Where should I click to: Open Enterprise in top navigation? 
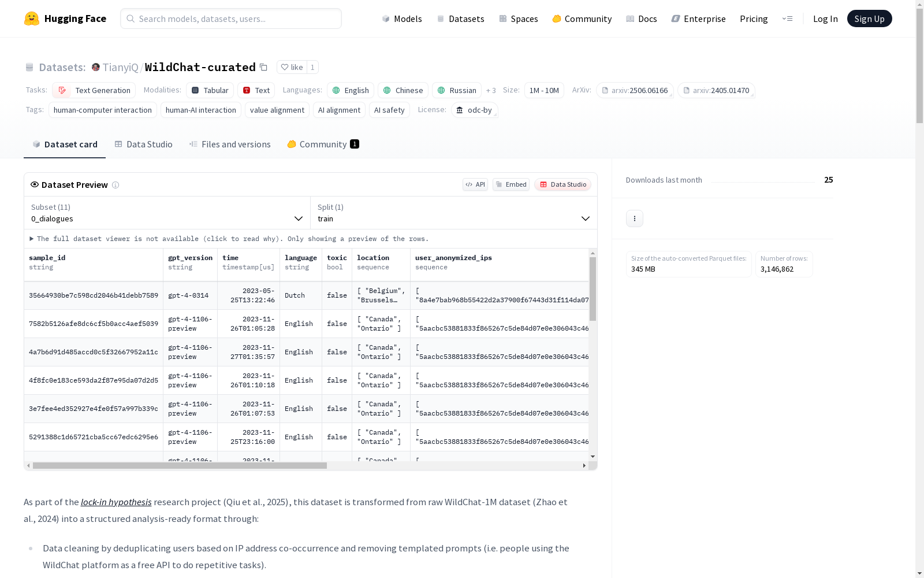point(698,18)
